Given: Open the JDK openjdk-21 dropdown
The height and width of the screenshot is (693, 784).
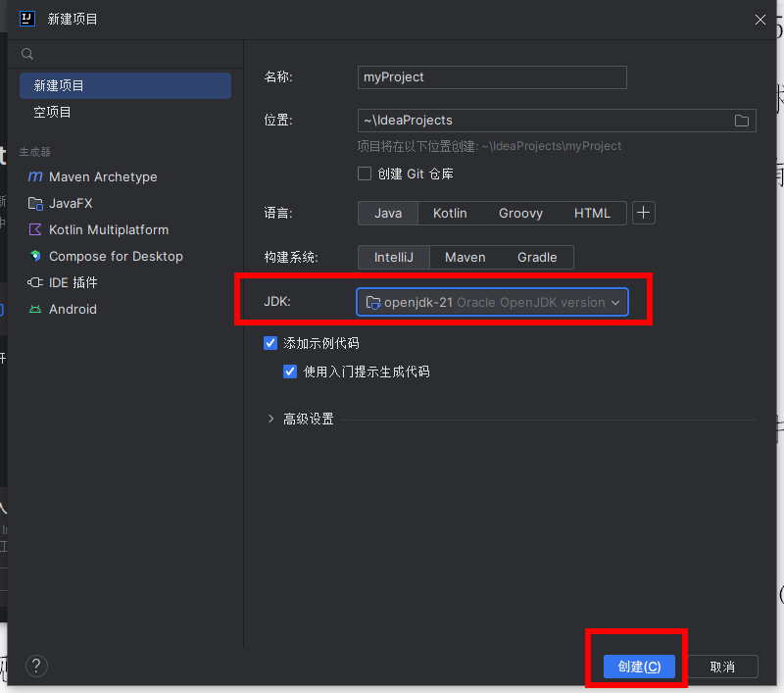Looking at the screenshot, I should pyautogui.click(x=492, y=302).
